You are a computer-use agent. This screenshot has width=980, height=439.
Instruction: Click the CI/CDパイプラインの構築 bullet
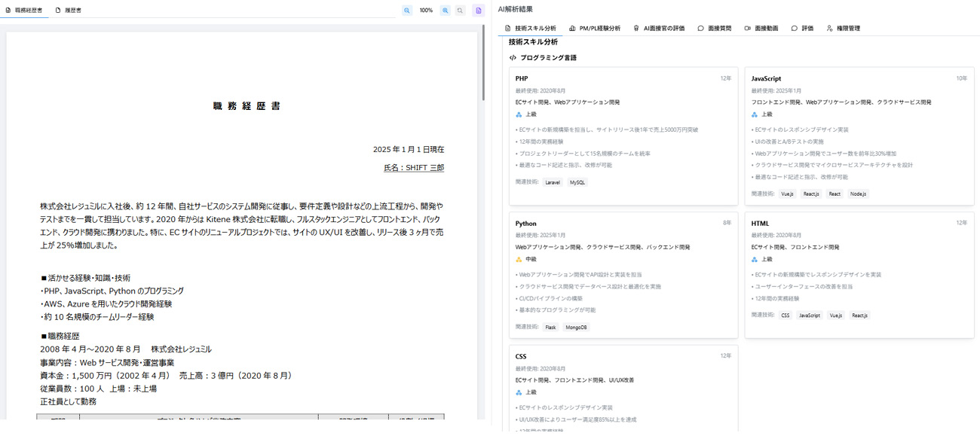(549, 298)
